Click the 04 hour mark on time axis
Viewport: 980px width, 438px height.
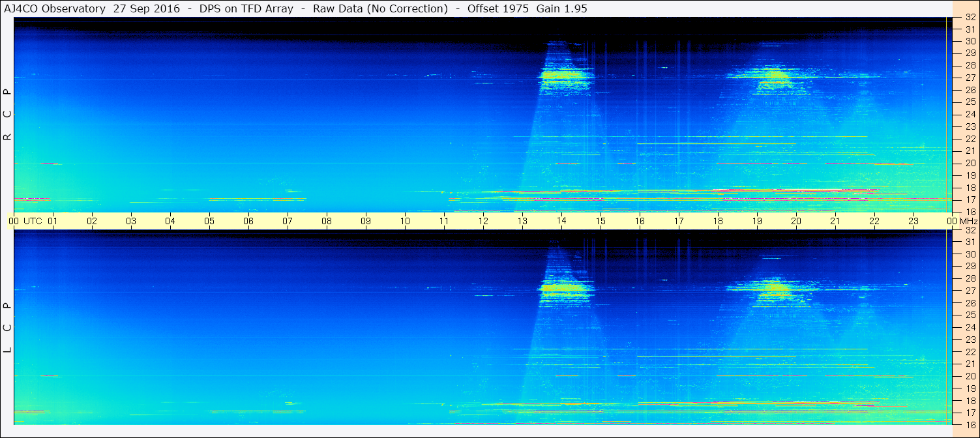(x=170, y=221)
